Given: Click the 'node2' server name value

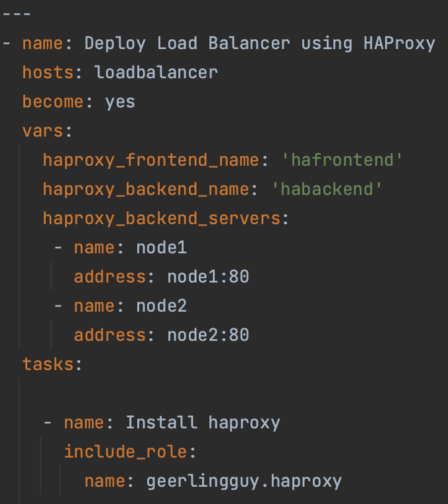Looking at the screenshot, I should pos(162,306).
